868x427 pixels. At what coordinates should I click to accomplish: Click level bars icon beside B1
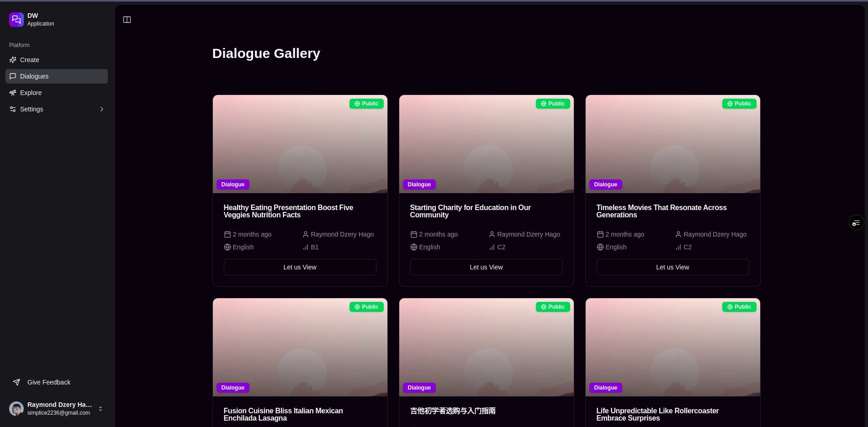[x=306, y=247]
